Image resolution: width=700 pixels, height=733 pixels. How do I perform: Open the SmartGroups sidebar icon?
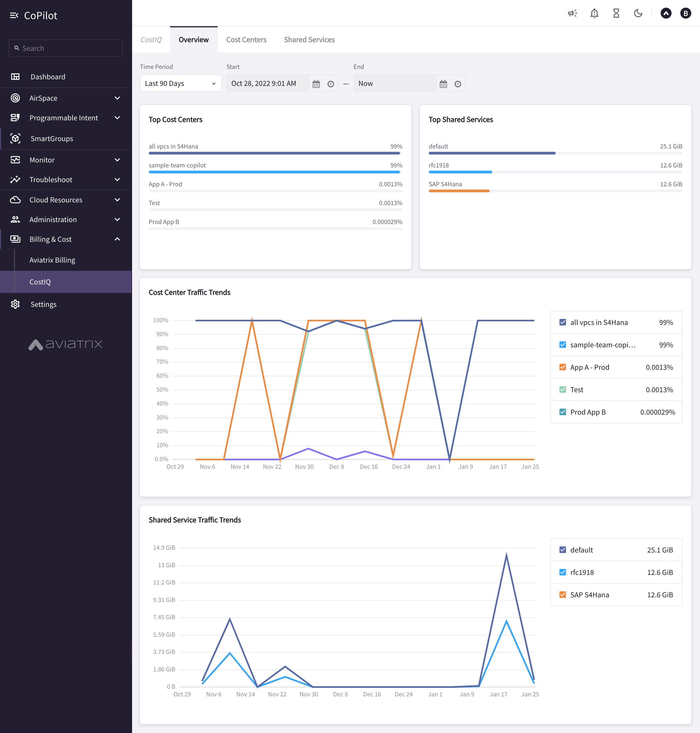15,138
